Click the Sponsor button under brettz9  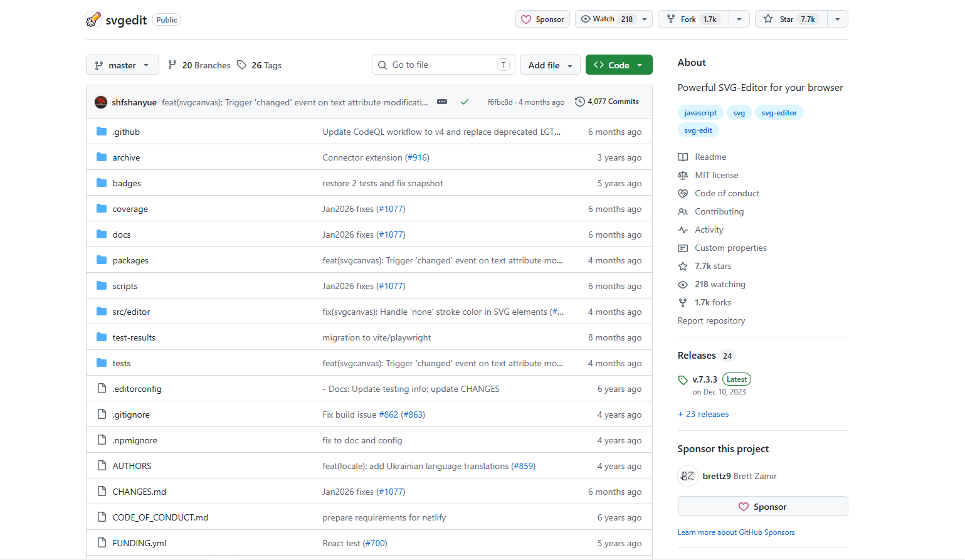coord(762,507)
